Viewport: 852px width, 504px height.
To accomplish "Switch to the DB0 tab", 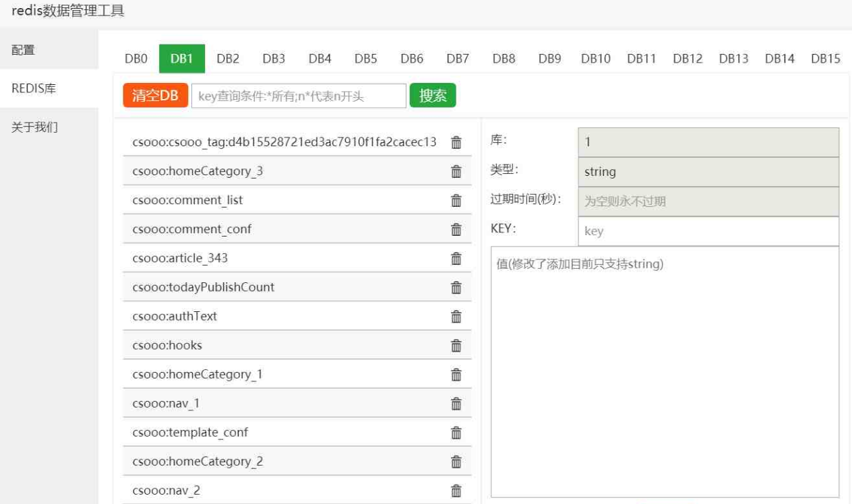I will click(x=135, y=59).
